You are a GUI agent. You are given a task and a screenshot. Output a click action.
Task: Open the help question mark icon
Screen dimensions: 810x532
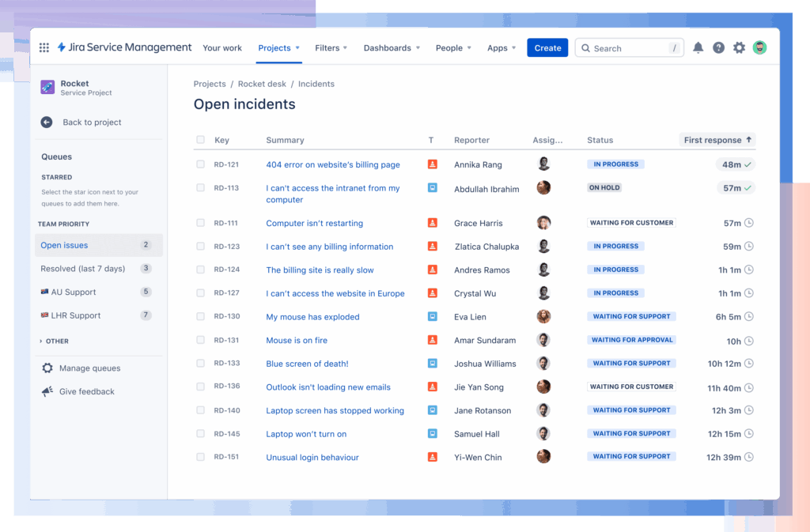[x=718, y=47]
